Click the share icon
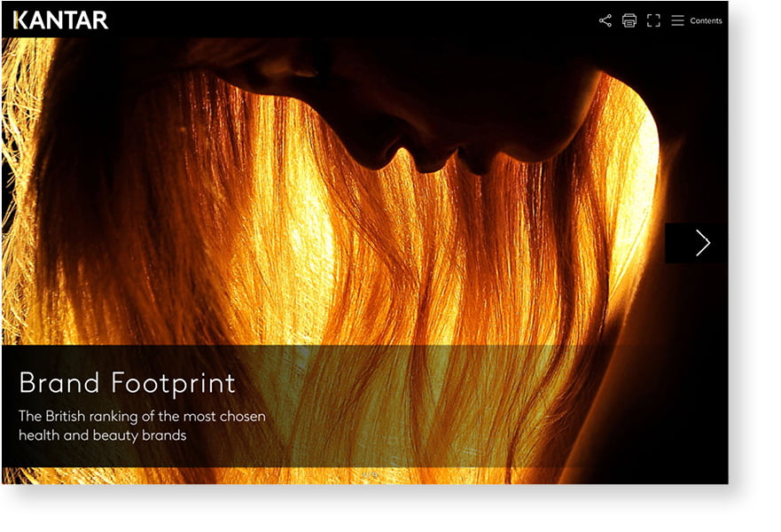This screenshot has height=532, width=781. pos(605,20)
